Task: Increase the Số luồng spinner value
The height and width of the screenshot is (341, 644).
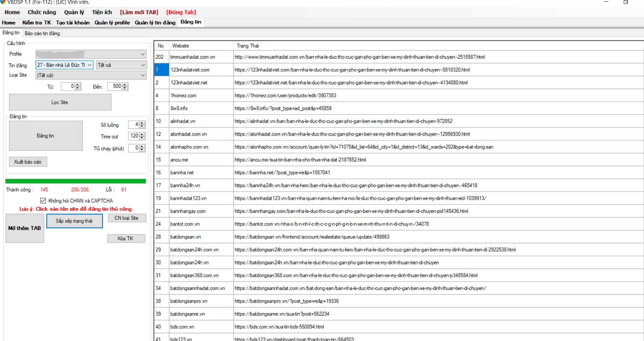Action: 142,123
